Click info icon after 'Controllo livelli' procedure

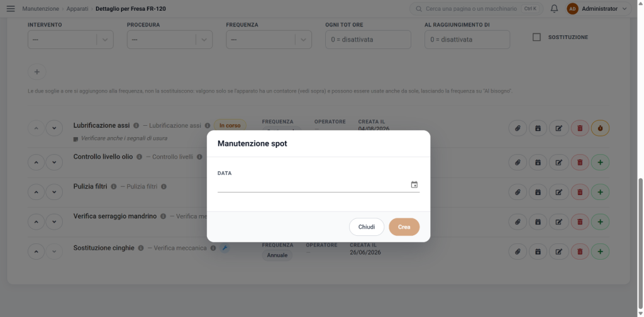pyautogui.click(x=199, y=157)
